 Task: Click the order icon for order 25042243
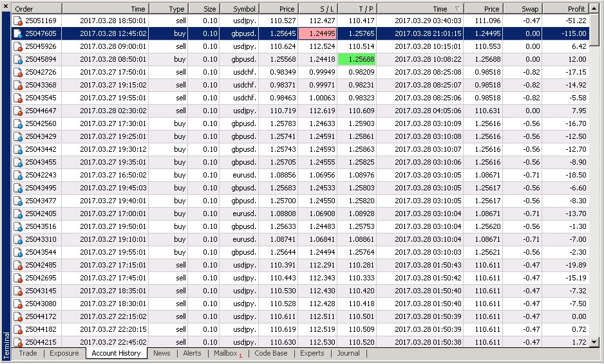point(18,175)
